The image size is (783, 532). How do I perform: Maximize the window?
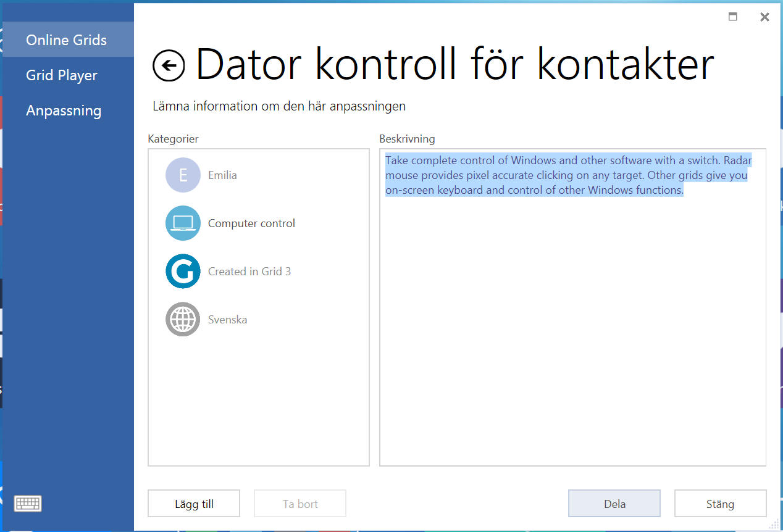pyautogui.click(x=733, y=17)
